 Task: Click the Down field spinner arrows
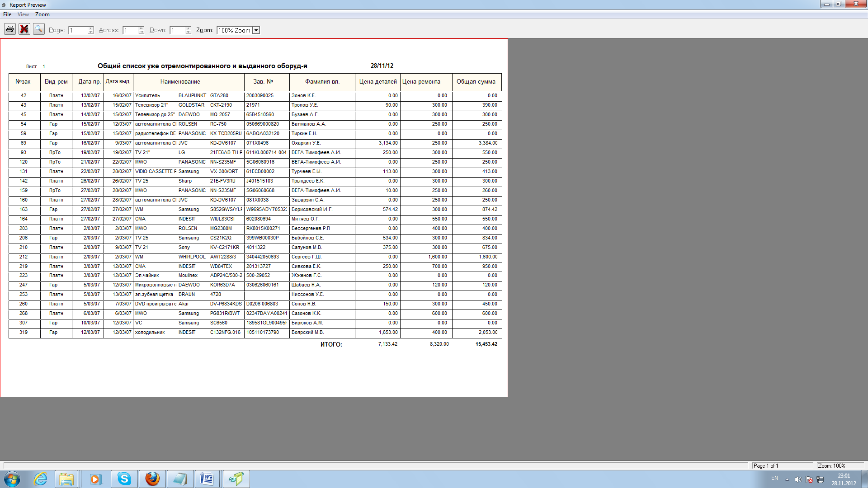189,30
